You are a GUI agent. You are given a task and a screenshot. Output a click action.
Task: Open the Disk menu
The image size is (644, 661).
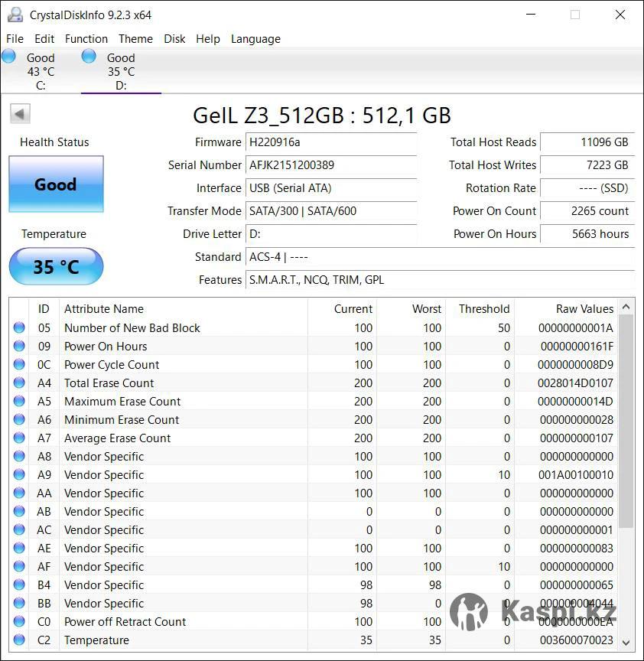tap(174, 39)
